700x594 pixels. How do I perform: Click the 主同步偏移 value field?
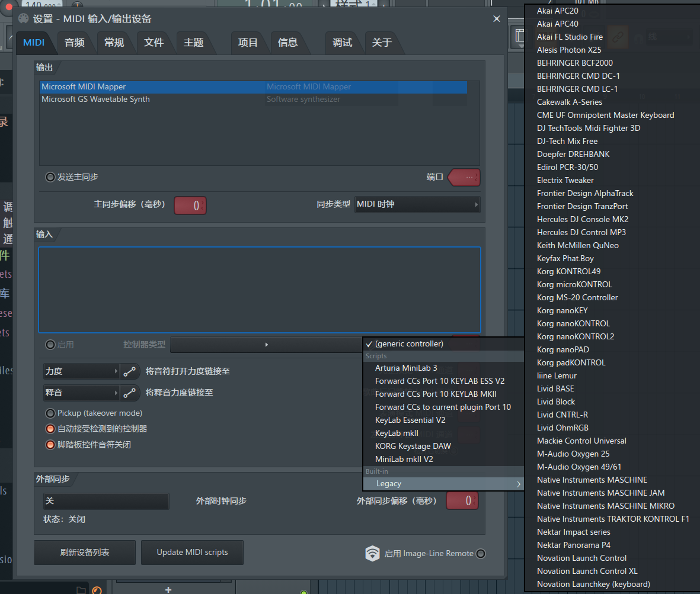click(x=190, y=206)
